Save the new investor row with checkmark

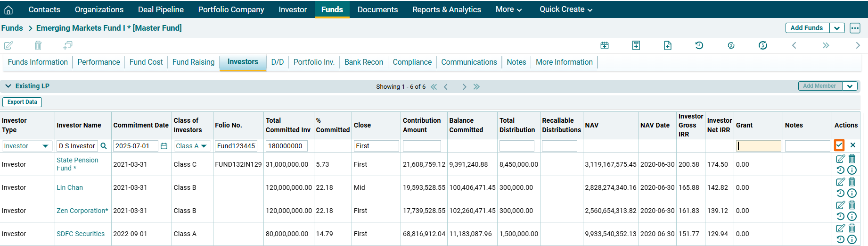tap(839, 145)
